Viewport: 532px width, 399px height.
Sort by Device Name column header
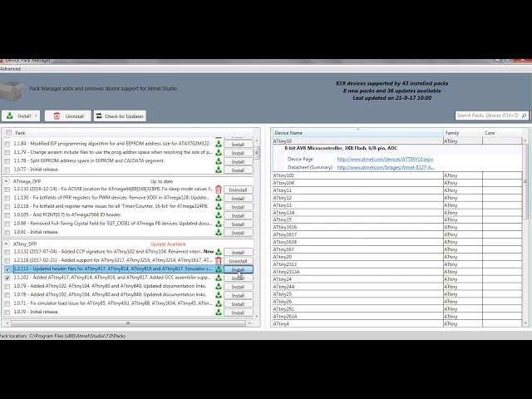click(x=358, y=133)
